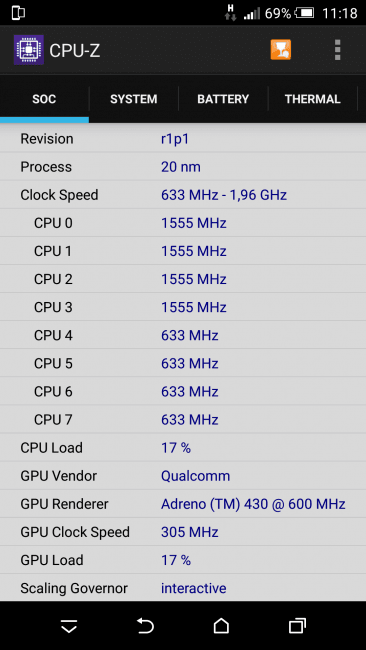This screenshot has width=366, height=650.
Task: Open the three-dot overflow menu
Action: point(337,50)
